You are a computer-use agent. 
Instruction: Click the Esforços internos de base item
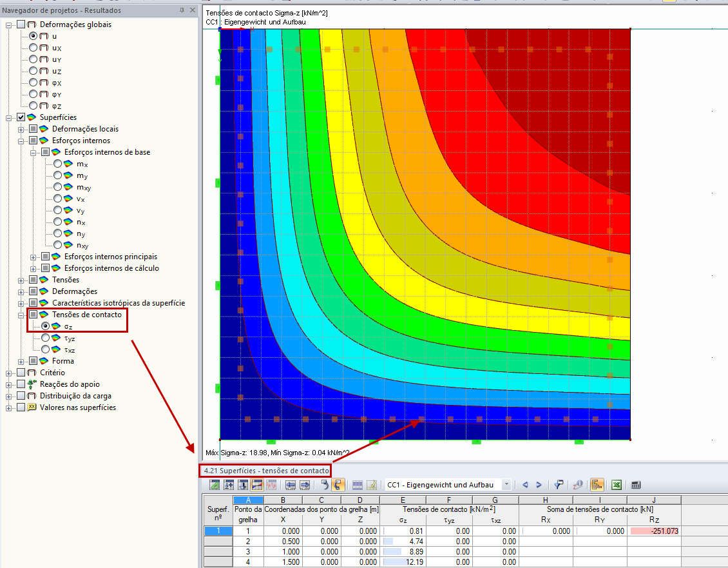point(107,152)
